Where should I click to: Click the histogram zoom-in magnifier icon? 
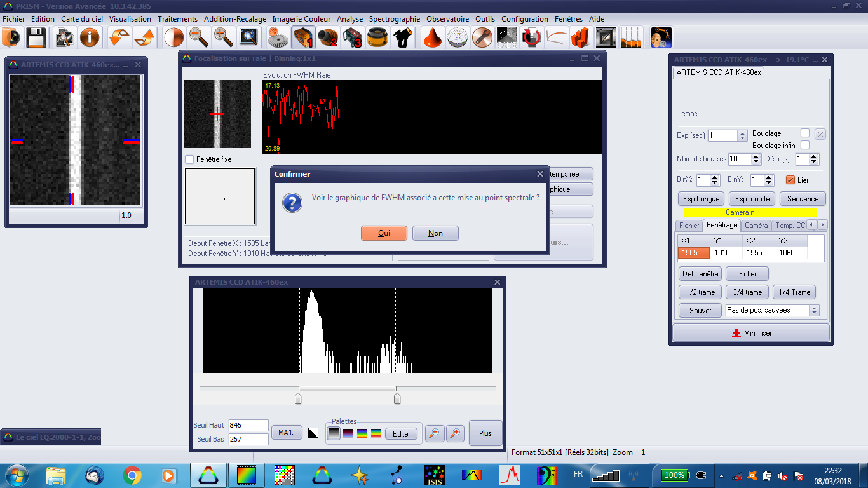coord(455,433)
